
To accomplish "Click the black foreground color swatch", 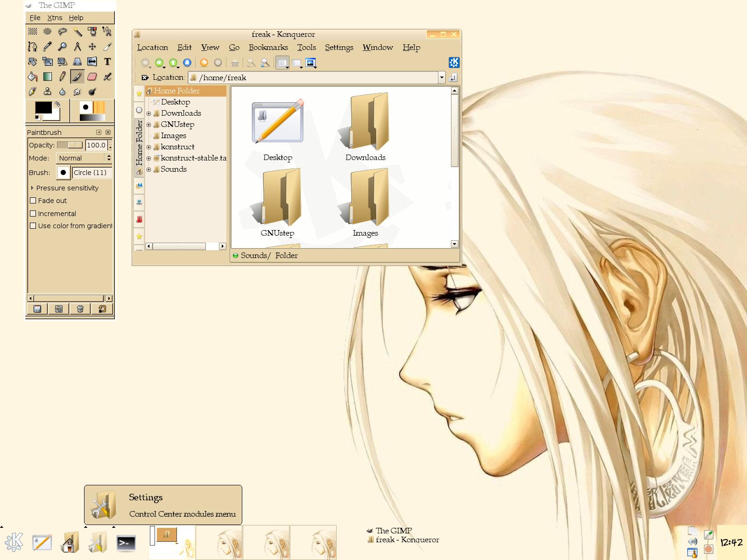I will (x=43, y=107).
